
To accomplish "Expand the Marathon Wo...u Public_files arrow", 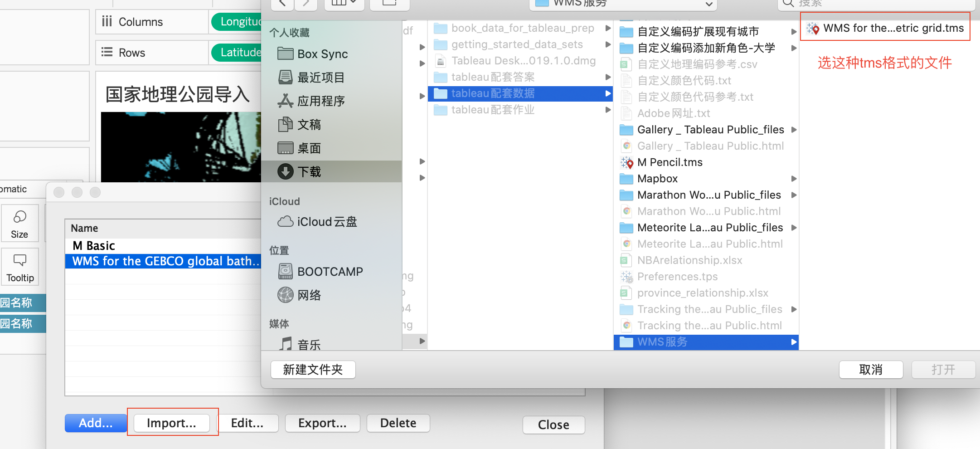I will (794, 195).
